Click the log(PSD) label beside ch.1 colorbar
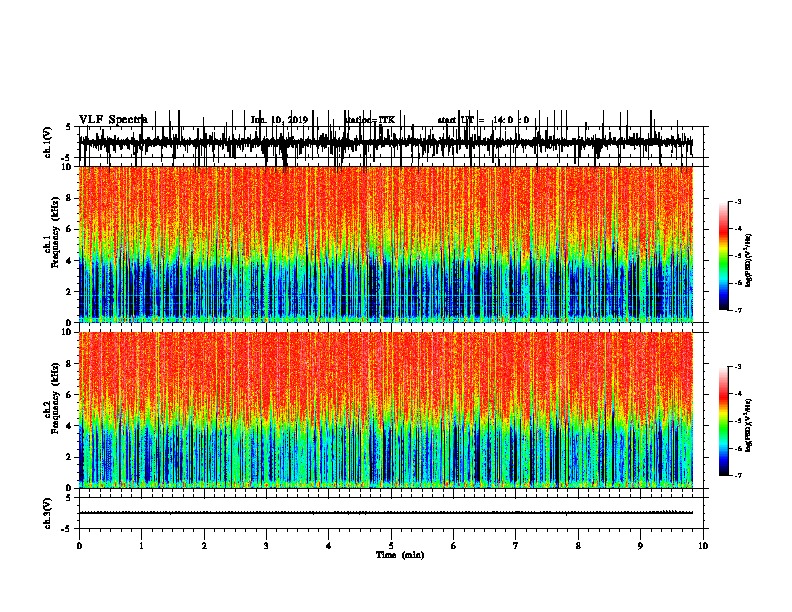This screenshot has height=612, width=792. pyautogui.click(x=748, y=260)
